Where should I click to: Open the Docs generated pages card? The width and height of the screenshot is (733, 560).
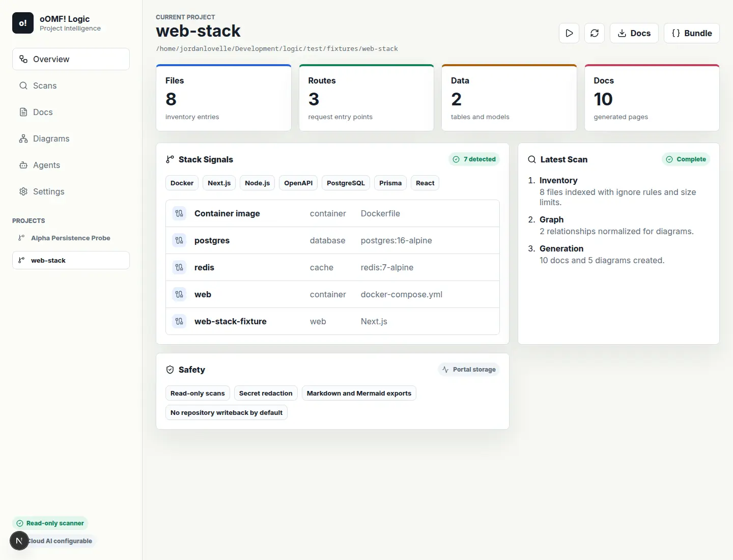click(x=652, y=98)
